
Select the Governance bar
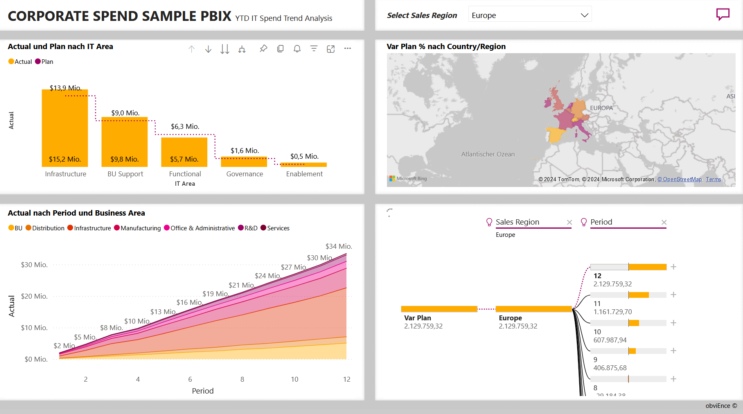(244, 162)
